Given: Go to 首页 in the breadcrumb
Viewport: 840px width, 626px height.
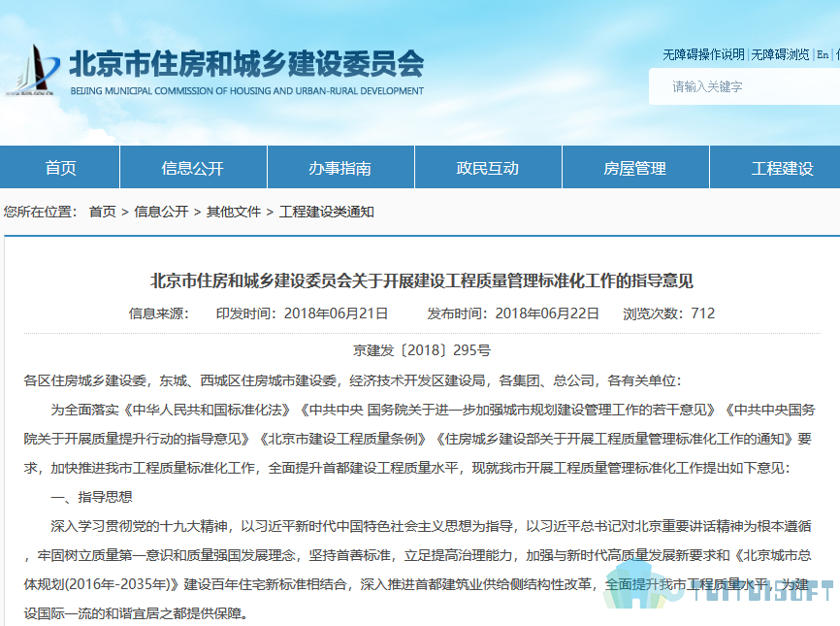Looking at the screenshot, I should coord(102,212).
